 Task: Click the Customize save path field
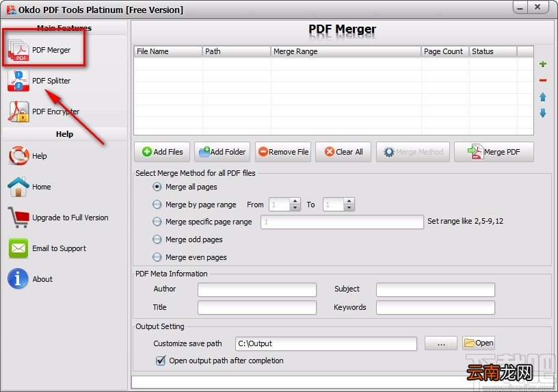coord(326,343)
